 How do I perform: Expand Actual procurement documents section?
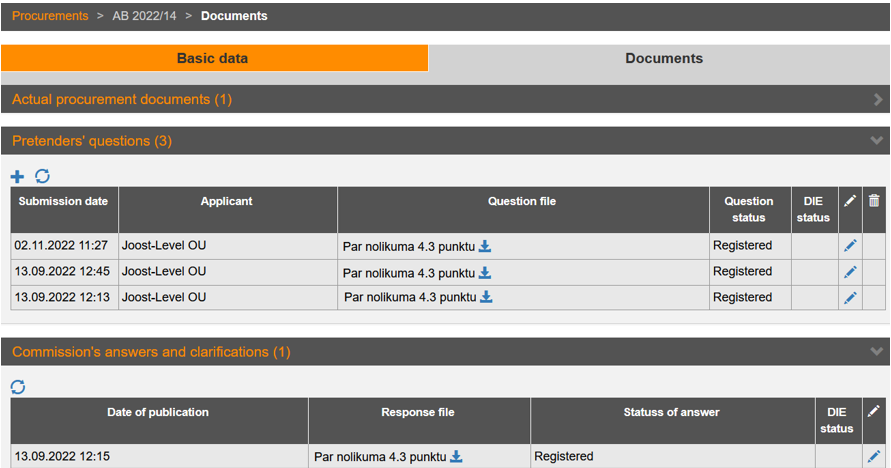pyautogui.click(x=877, y=100)
